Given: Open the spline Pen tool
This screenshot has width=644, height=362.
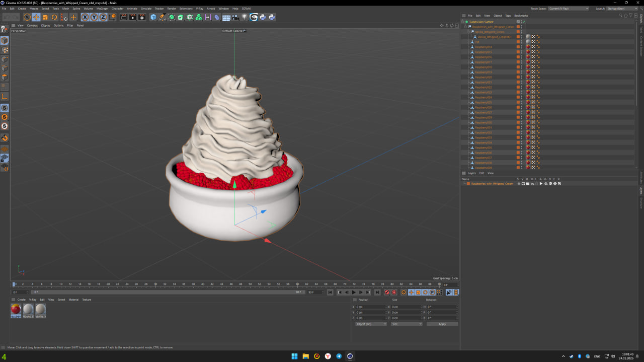Looking at the screenshot, I should [163, 17].
